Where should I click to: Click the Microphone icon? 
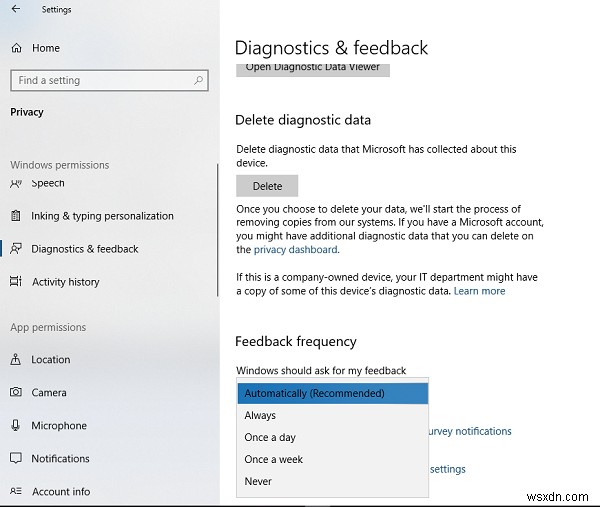pyautogui.click(x=16, y=426)
